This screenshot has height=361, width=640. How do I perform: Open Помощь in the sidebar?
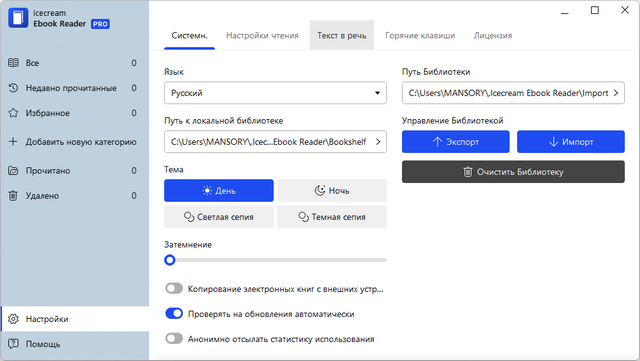point(75,344)
